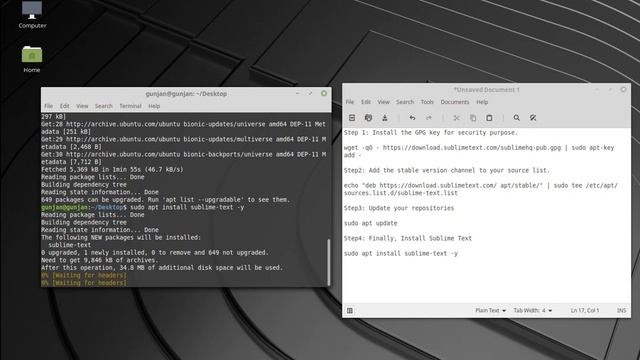Open Find and Replace toolbar icon
640x360 pixels.
[x=533, y=118]
